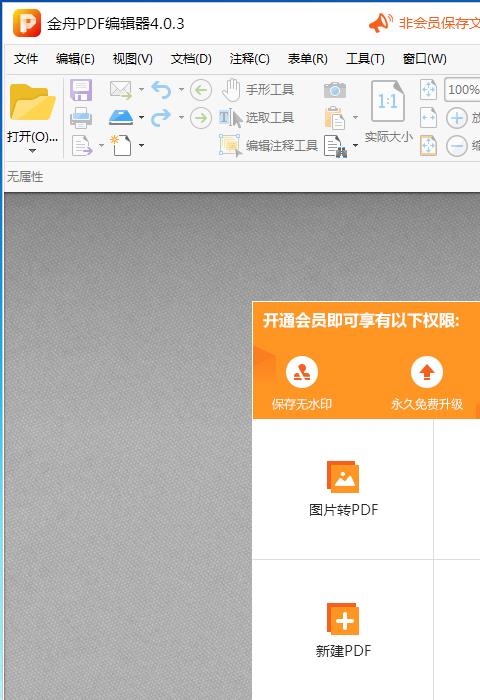The height and width of the screenshot is (700, 480).
Task: Open the 文档(D) menu
Action: [x=191, y=58]
